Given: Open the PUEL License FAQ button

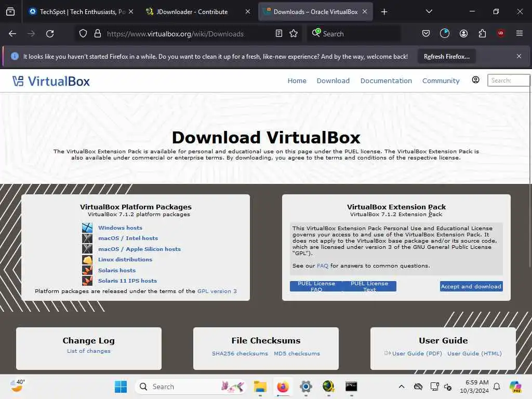Looking at the screenshot, I should point(316,286).
